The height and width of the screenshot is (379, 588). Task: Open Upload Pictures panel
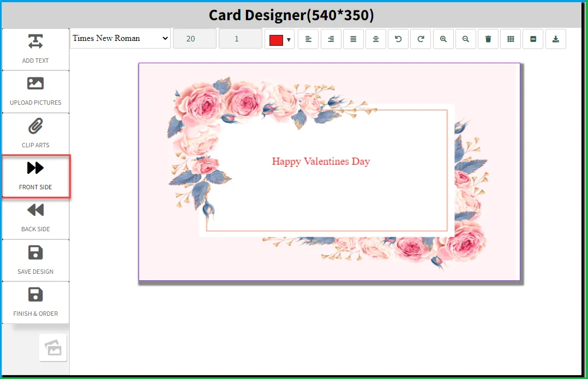pos(35,92)
